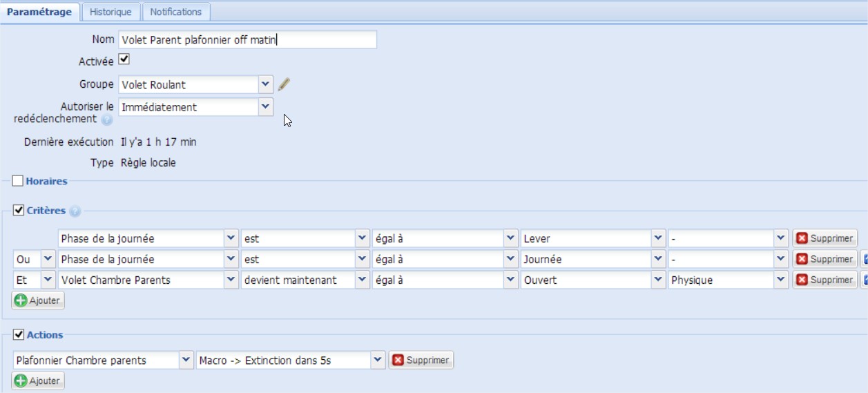
Task: Remove the Plafonnier Chambre parents action
Action: (421, 360)
